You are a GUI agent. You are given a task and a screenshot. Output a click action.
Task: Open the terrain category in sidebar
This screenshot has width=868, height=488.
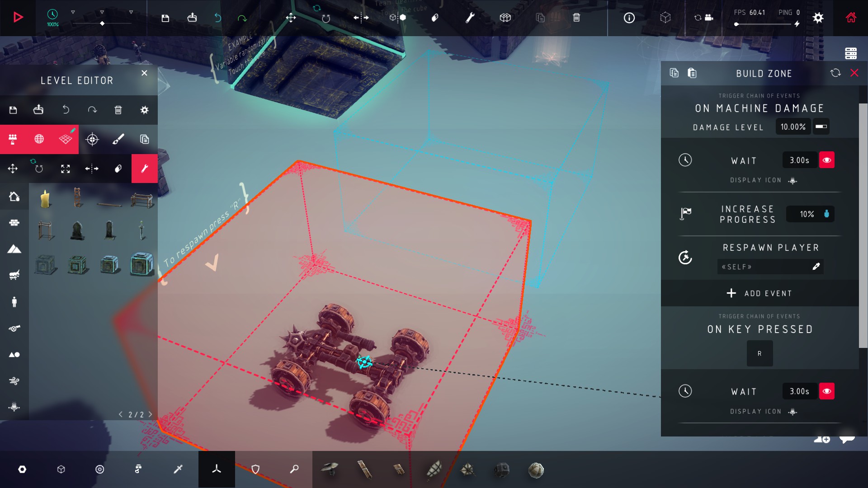(14, 249)
